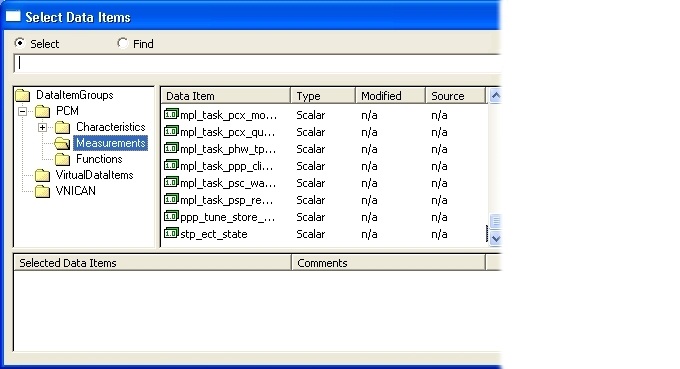
Task: Click scalar icon of mpl_task_pcx_qu… row
Action: [x=171, y=131]
